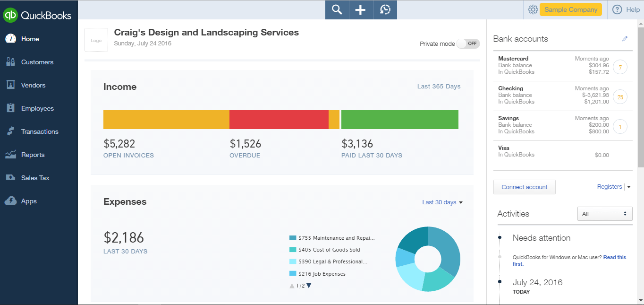Select Customers in the sidebar

click(37, 62)
